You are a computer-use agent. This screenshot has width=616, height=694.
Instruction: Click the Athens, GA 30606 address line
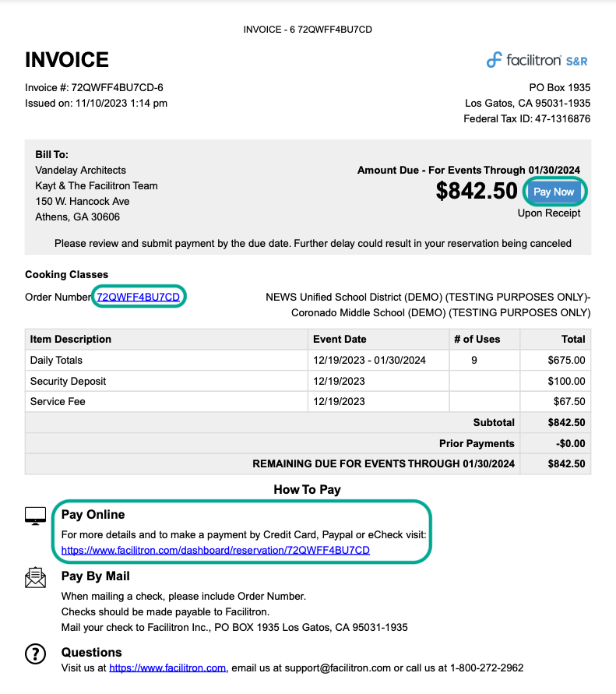[x=77, y=217]
